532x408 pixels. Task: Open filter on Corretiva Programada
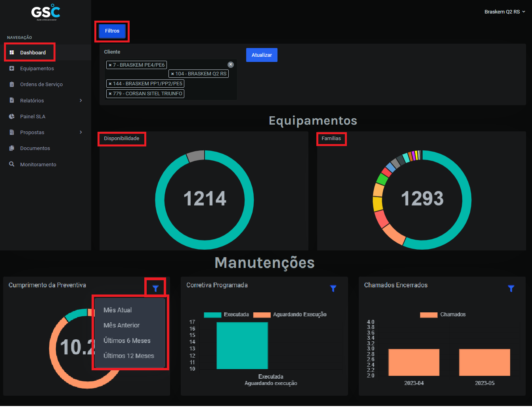[333, 289]
